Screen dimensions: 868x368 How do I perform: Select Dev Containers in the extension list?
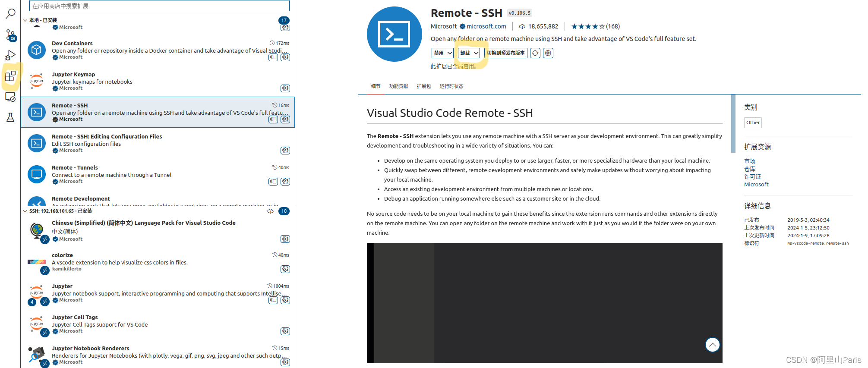coord(158,50)
